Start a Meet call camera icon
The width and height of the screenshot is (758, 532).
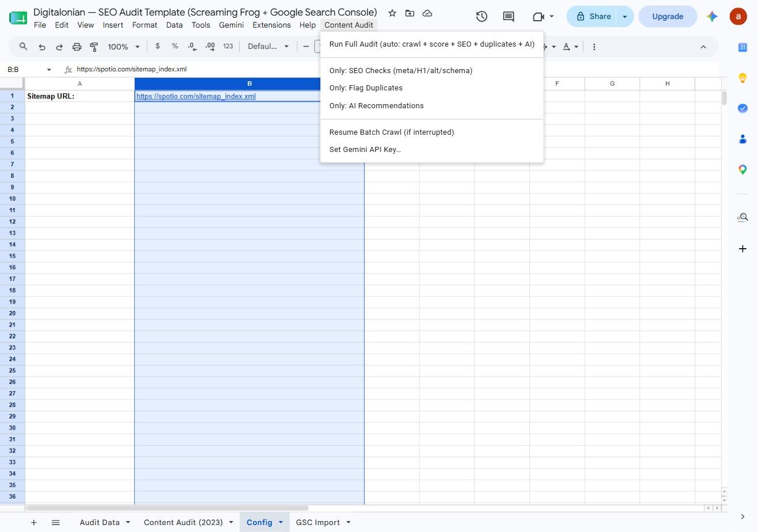(539, 17)
